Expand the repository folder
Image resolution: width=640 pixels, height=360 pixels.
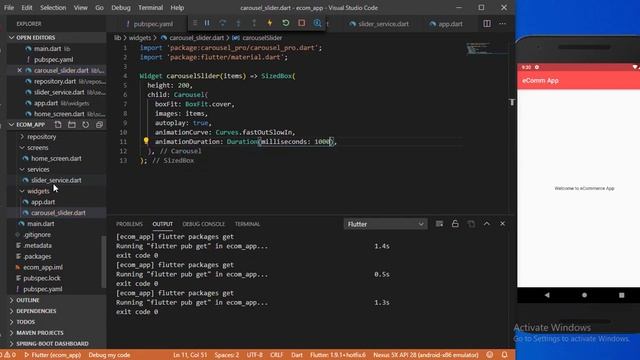pyautogui.click(x=41, y=137)
